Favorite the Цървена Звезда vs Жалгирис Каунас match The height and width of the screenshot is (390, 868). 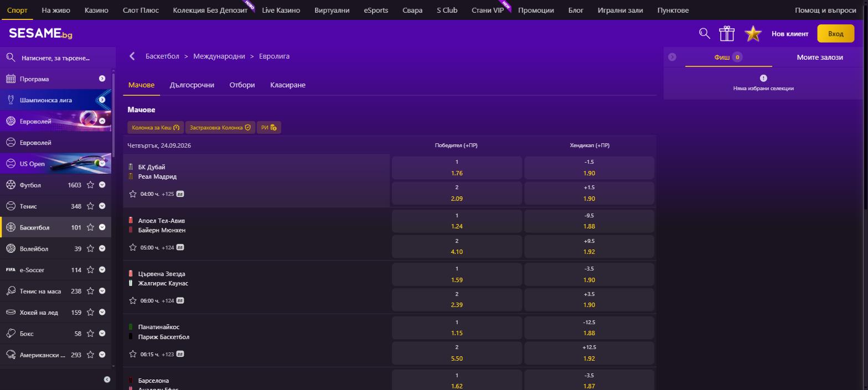tap(133, 300)
